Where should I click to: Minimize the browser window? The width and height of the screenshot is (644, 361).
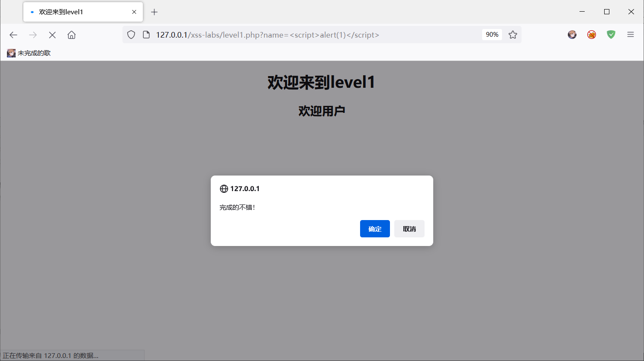(x=582, y=12)
